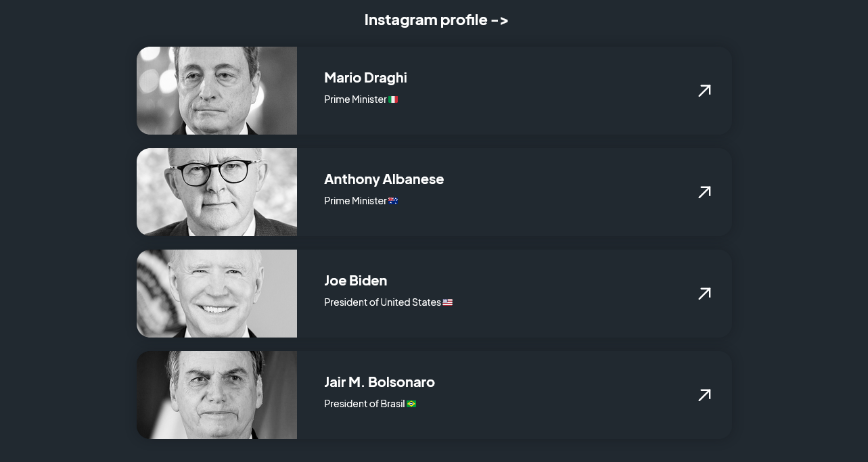Click the "President of United States" subtitle
The width and height of the screenshot is (868, 462).
click(x=382, y=302)
